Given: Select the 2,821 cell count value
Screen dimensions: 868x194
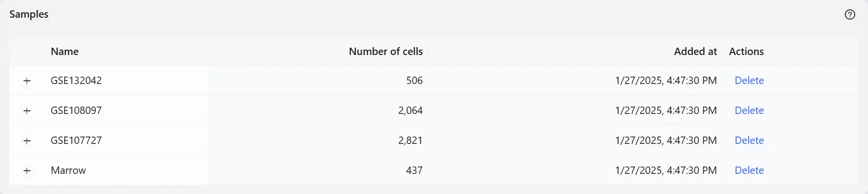Looking at the screenshot, I should (410, 140).
